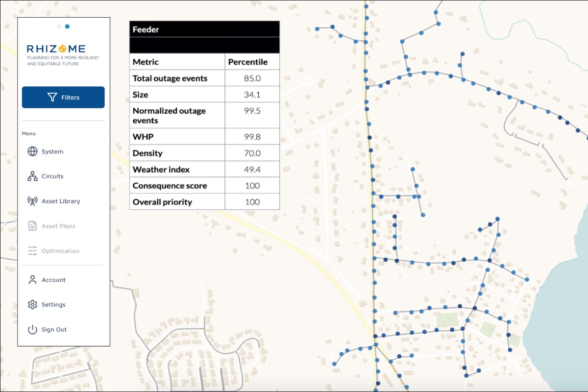This screenshot has width=588, height=392.
Task: Click the Asset Plans document icon
Action: coord(32,226)
